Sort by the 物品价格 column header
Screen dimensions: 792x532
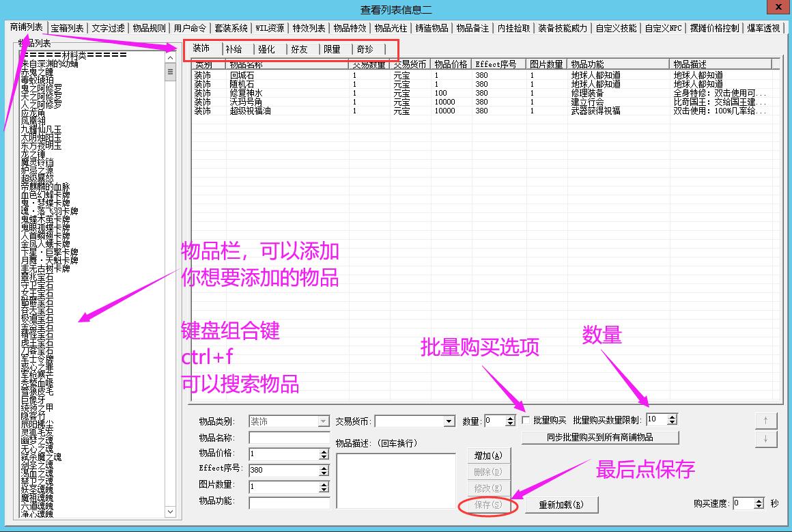tap(451, 64)
